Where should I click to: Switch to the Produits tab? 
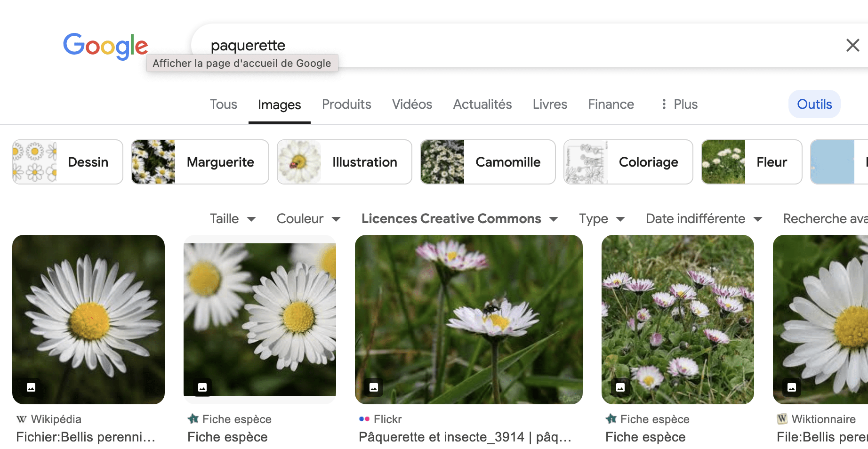[346, 104]
